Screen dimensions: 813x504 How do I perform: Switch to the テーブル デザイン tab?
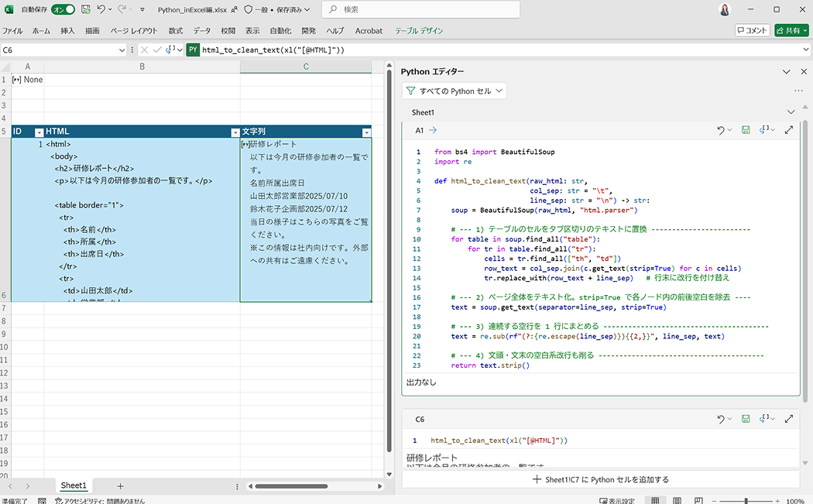click(x=419, y=31)
